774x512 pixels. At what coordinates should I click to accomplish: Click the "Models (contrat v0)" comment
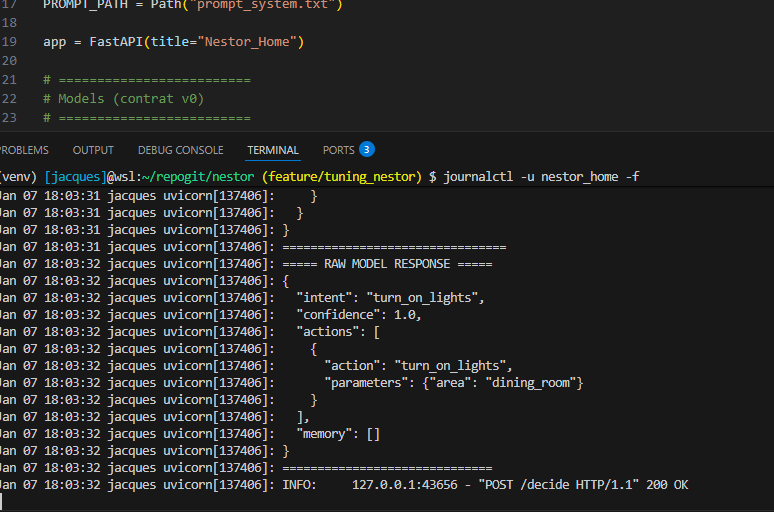[x=130, y=99]
